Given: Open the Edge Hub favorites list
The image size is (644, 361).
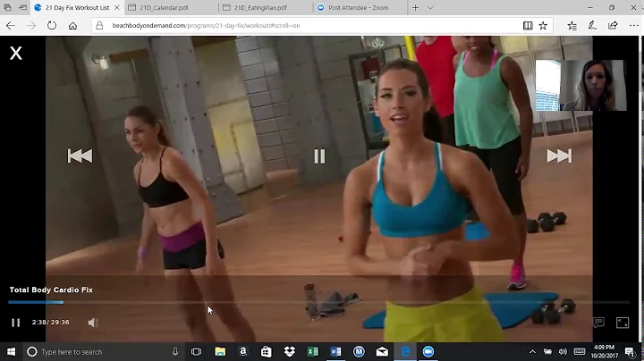Looking at the screenshot, I should [x=572, y=25].
